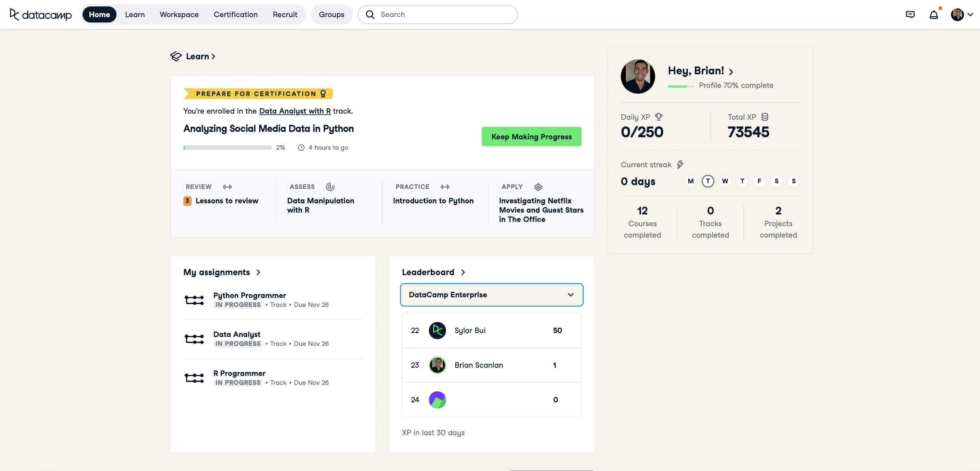Expand the My assignments section arrow
The image size is (980, 471).
tap(259, 272)
